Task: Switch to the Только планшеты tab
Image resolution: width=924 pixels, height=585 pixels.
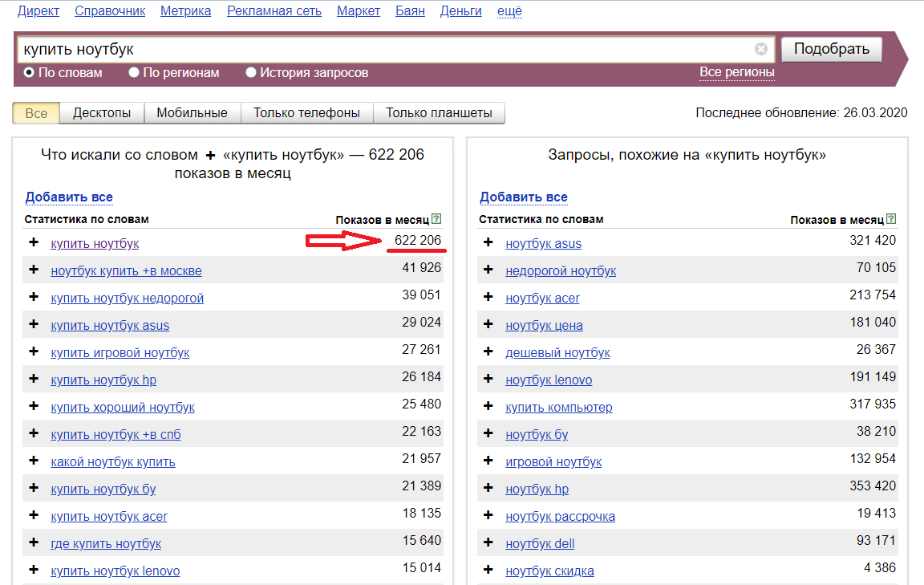Action: [439, 113]
